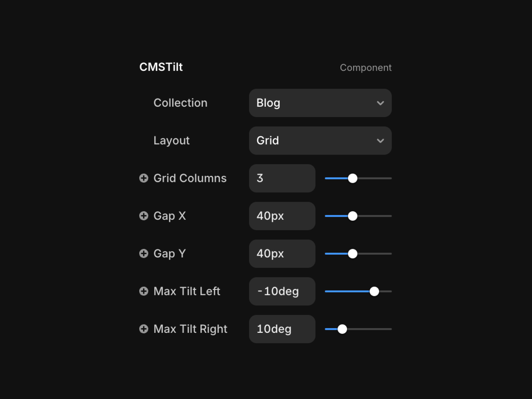The width and height of the screenshot is (532, 399).
Task: Click the Gap Y slider handle
Action: pos(352,254)
